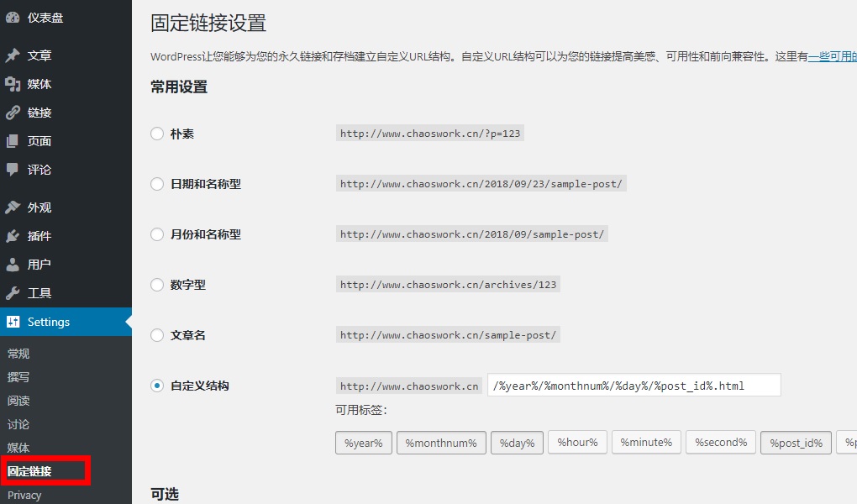The image size is (857, 504).
Task: Go to 撰写 settings submenu
Action: pos(18,377)
